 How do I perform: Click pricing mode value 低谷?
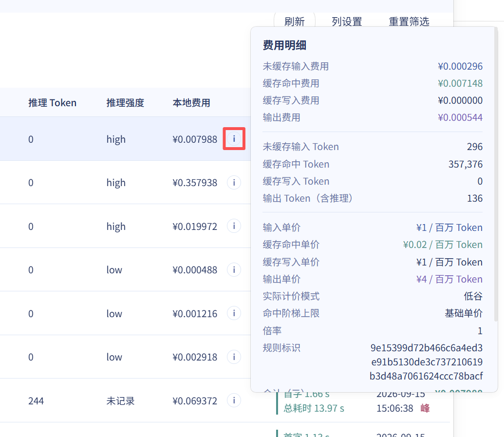click(473, 296)
